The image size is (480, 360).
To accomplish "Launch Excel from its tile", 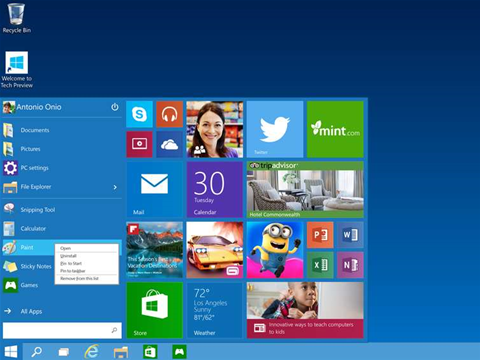I will click(320, 265).
